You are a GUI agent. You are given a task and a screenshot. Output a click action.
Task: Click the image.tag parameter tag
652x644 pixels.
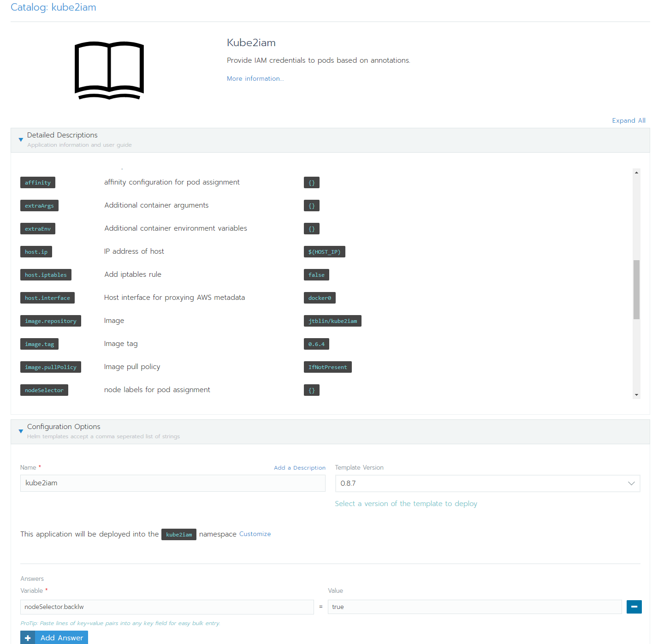39,344
